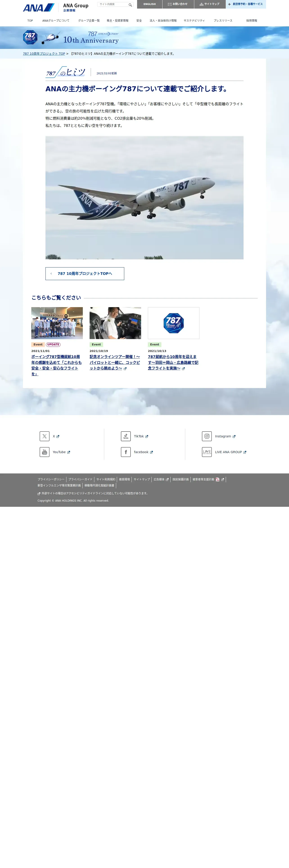Screen dimensions: 289x868
Task: Click the 787 10 Years badge in banner
Action: 30,37
